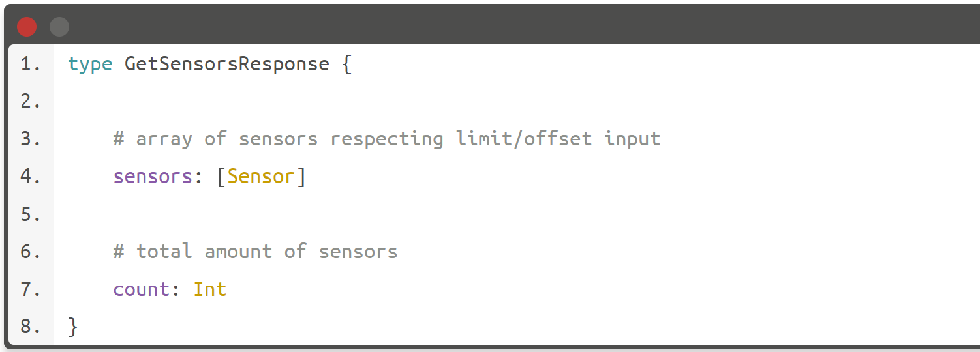The height and width of the screenshot is (352, 980).
Task: Click line number 6 in the gutter
Action: point(30,252)
